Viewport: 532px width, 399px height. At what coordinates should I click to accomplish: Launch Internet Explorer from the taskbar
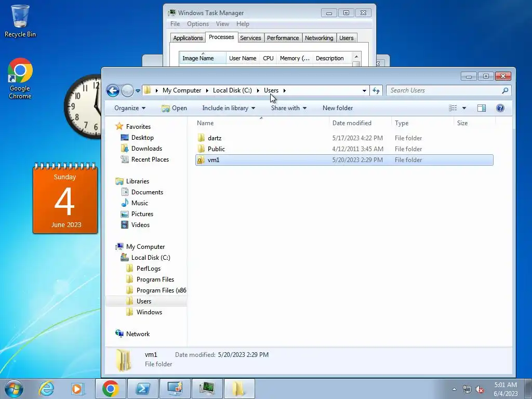[46, 389]
